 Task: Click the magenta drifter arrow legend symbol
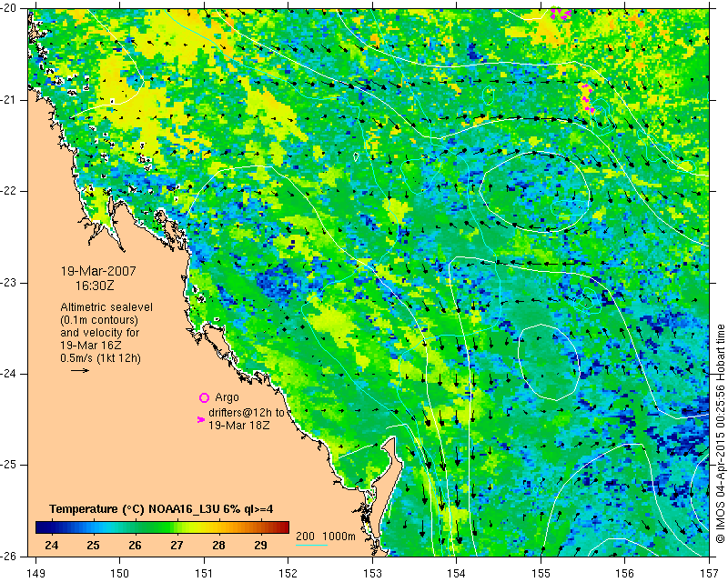coord(201,419)
